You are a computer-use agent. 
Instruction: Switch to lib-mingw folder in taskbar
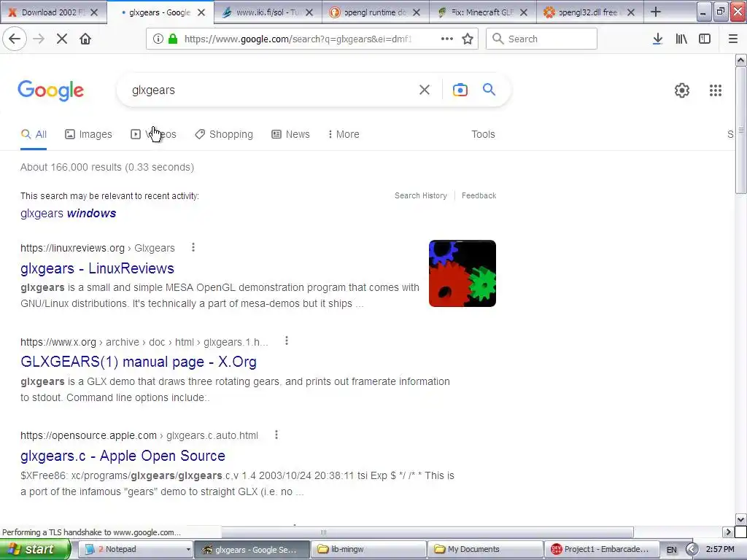pos(368,550)
